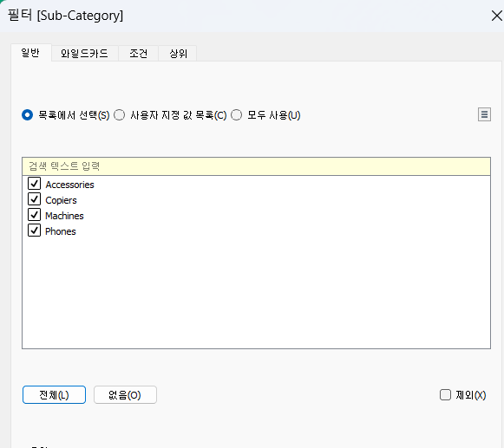Click the 전체(L) button

(54, 394)
